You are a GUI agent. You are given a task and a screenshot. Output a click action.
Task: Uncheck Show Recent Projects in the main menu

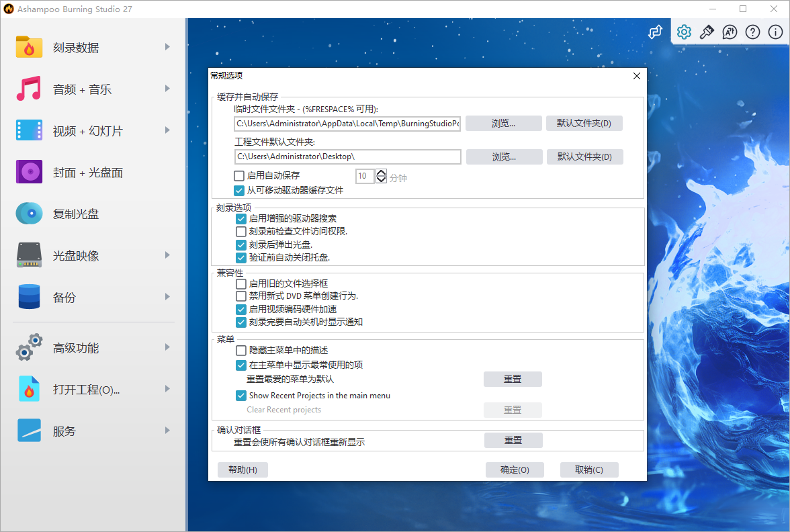click(241, 395)
